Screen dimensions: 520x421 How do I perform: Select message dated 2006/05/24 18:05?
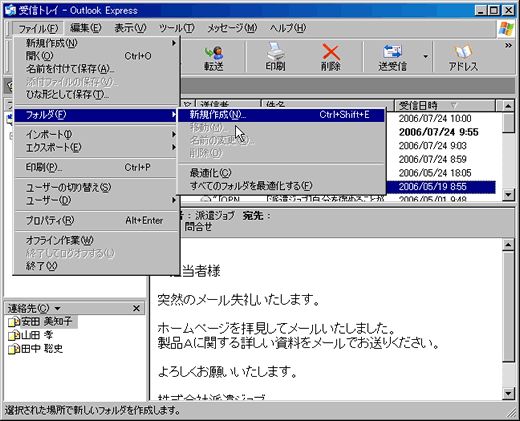(x=435, y=173)
